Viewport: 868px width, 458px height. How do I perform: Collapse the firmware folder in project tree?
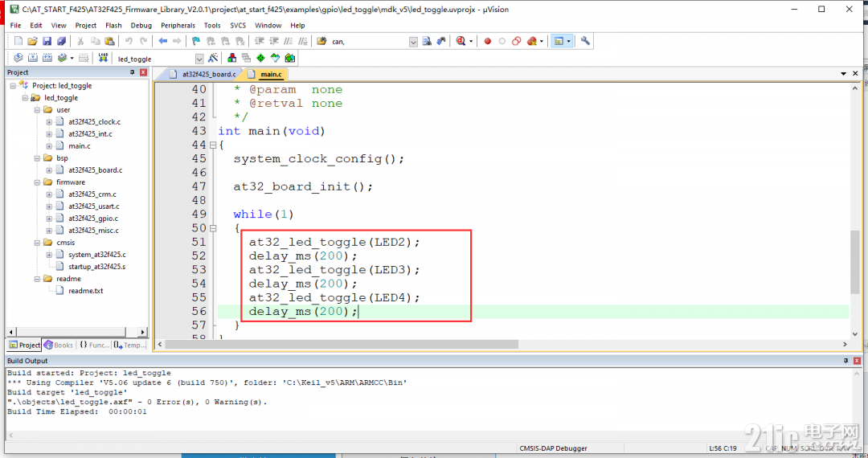[37, 182]
